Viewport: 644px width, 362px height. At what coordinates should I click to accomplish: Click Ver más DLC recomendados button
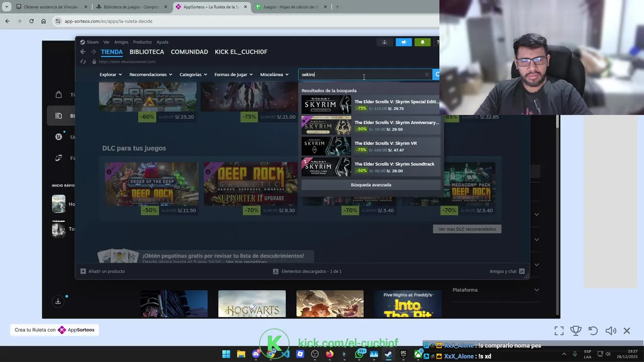[467, 229]
